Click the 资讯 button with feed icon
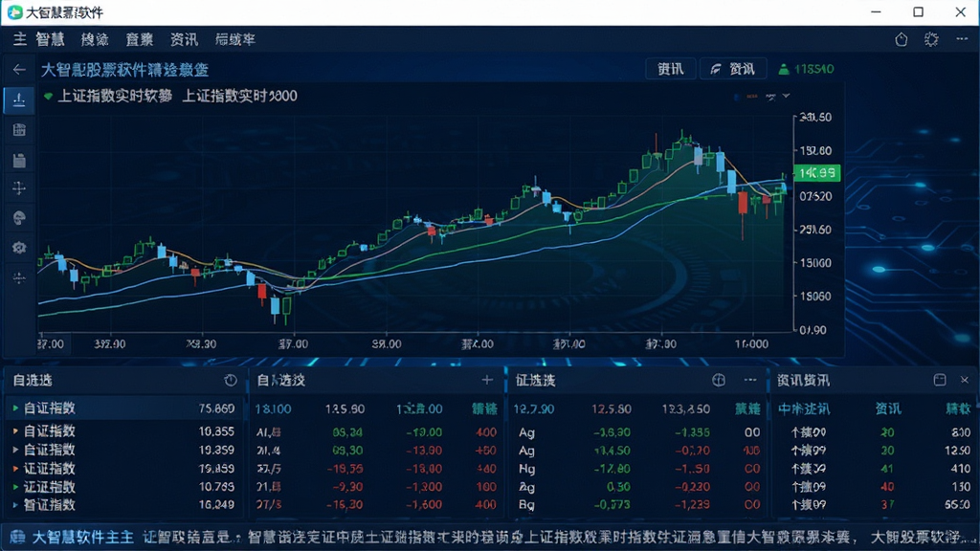 click(733, 69)
